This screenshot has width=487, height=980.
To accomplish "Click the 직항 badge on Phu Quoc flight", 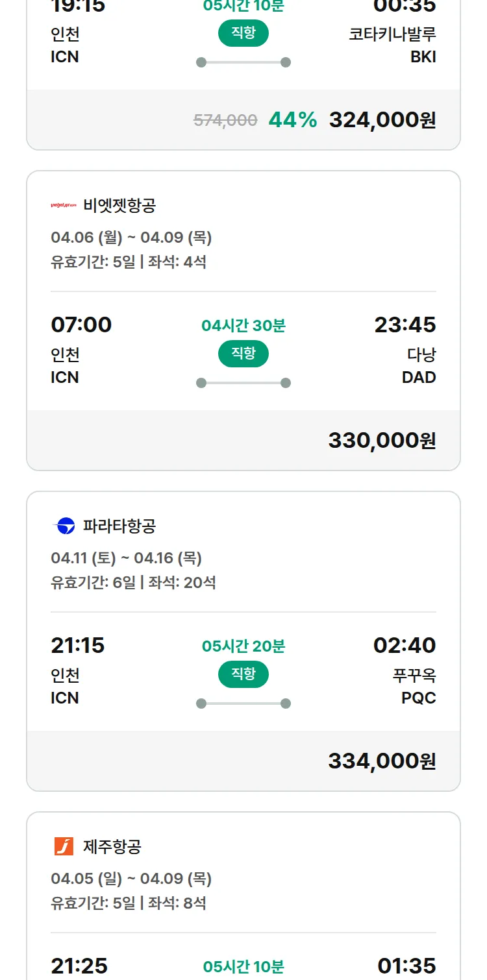I will click(243, 674).
